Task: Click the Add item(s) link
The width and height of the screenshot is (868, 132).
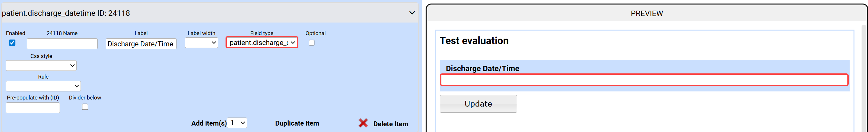Action: [x=208, y=123]
